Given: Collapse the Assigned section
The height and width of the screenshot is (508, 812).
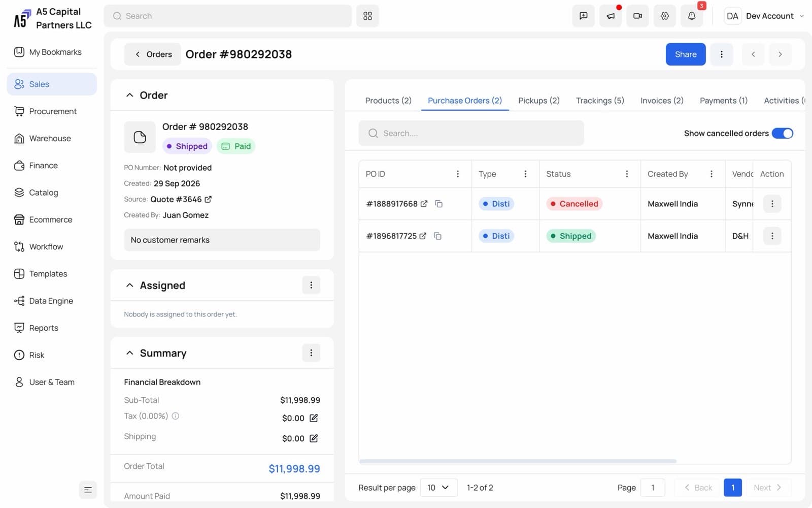Looking at the screenshot, I should click(130, 285).
